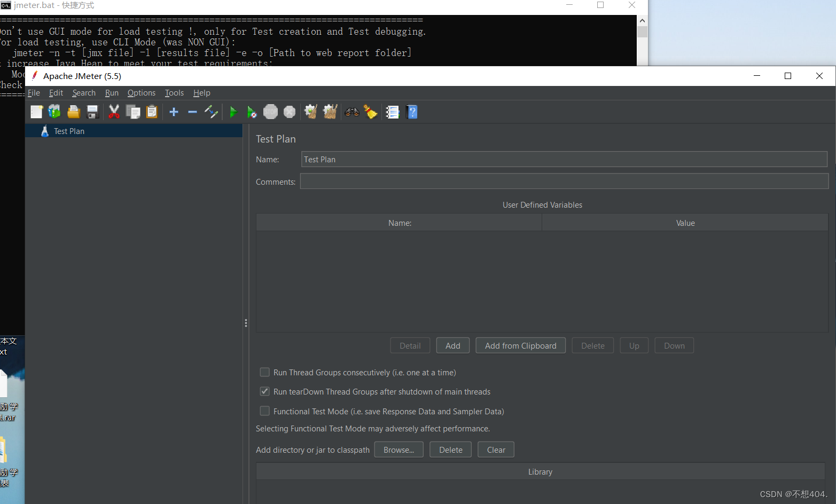The image size is (836, 504).
Task: Enable Run Thread Groups consecutively checkbox
Action: pos(264,372)
